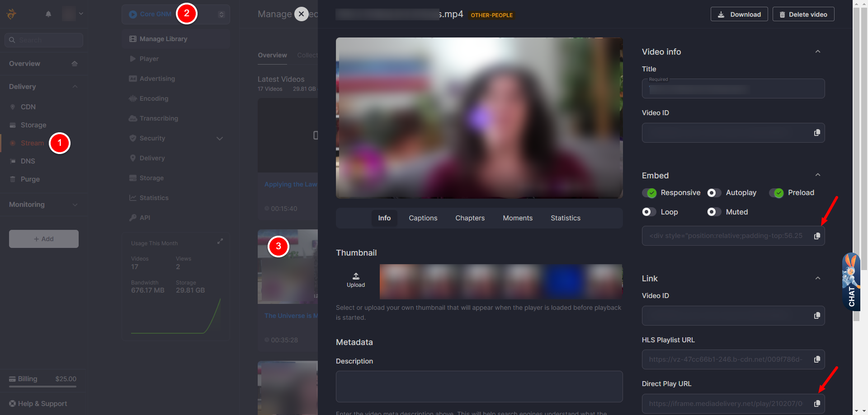The width and height of the screenshot is (868, 415).
Task: Toggle the Preload switch
Action: [776, 193]
